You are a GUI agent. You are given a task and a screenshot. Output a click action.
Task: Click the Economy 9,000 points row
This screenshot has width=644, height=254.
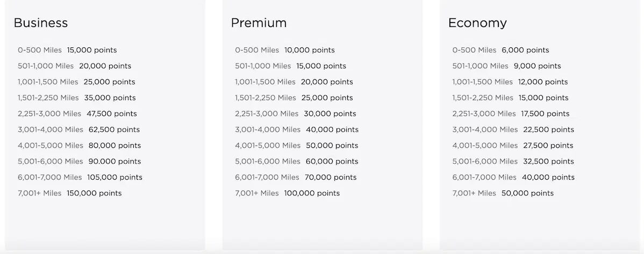point(506,66)
